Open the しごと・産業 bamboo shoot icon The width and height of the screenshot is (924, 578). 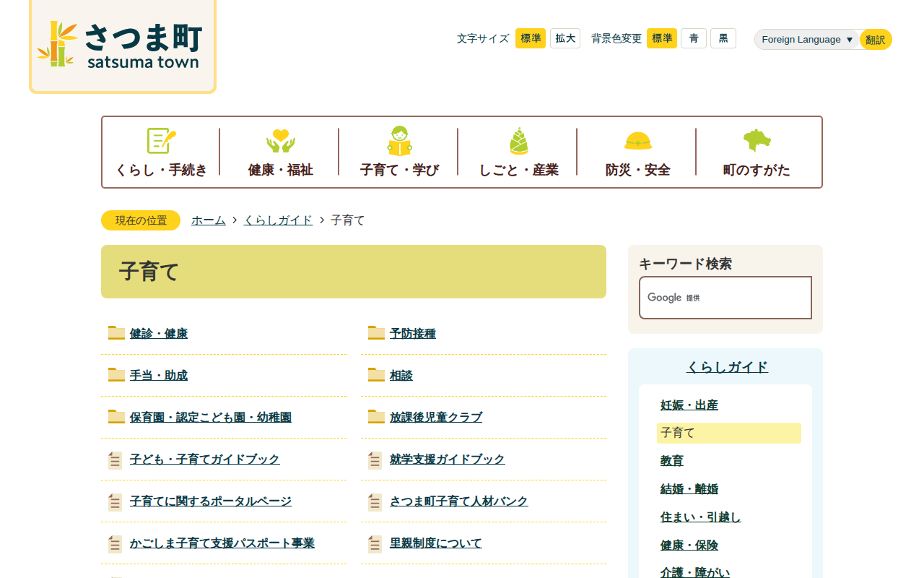[519, 141]
